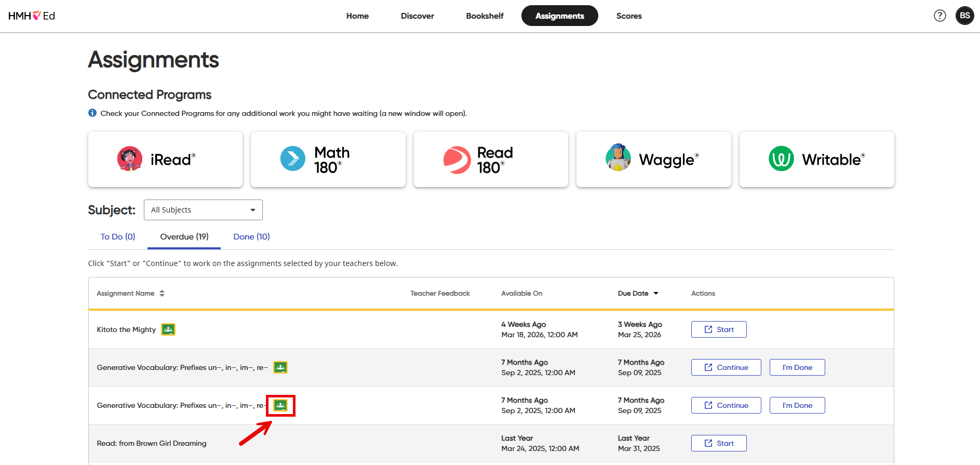This screenshot has width=980, height=465.
Task: Click the Mar 18, 2026, 12:00 AM date
Action: coord(540,335)
